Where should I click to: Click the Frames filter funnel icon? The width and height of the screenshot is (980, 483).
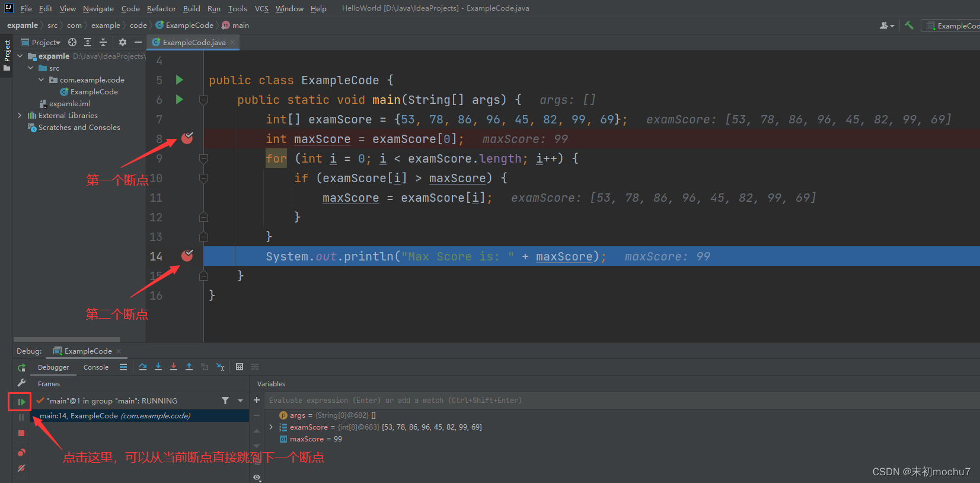(225, 401)
